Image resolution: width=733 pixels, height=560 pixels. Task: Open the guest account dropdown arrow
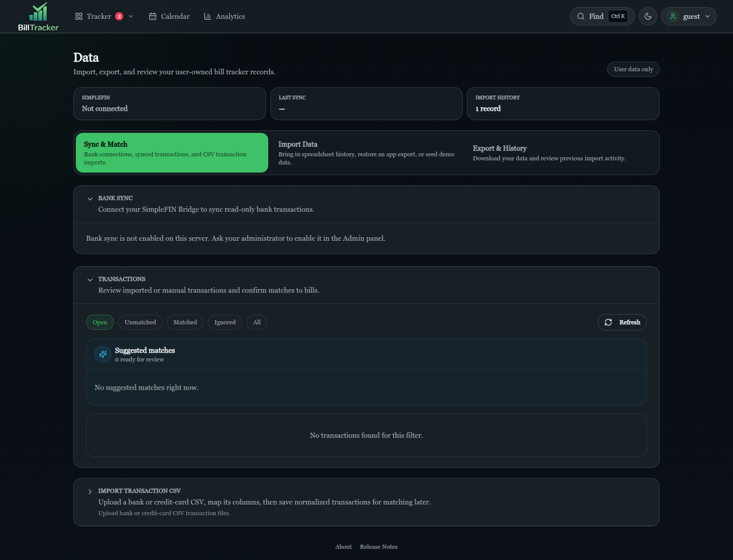(708, 16)
